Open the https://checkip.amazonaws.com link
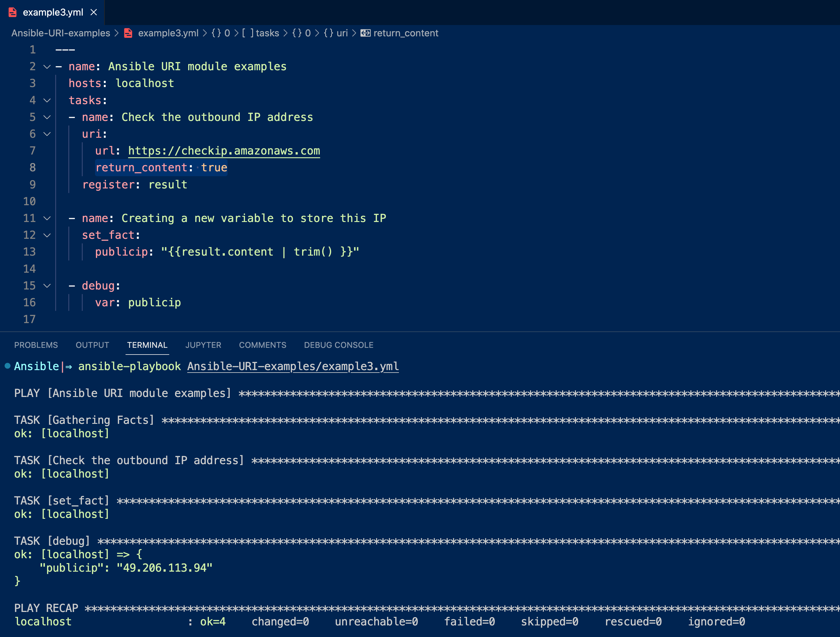Screen dimensions: 840x637 tap(224, 151)
